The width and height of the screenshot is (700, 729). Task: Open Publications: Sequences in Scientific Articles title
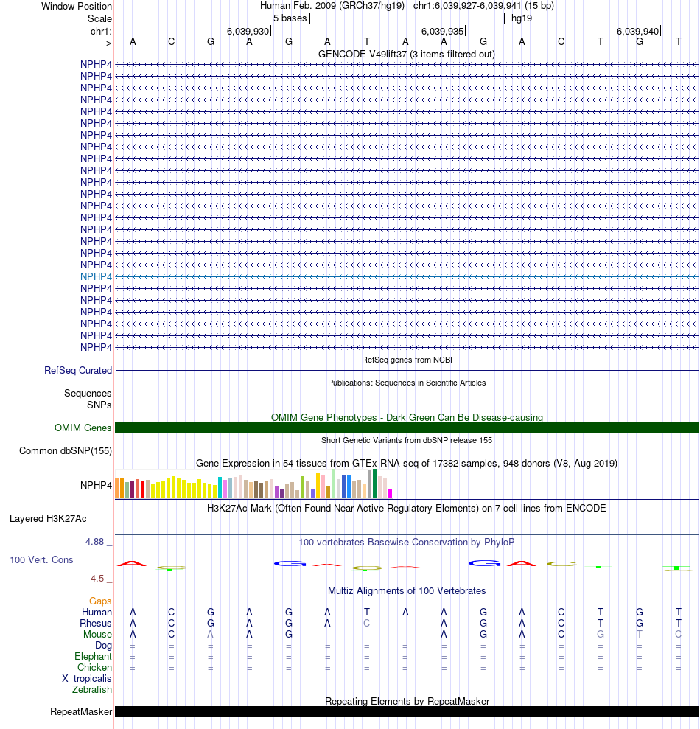point(407,383)
